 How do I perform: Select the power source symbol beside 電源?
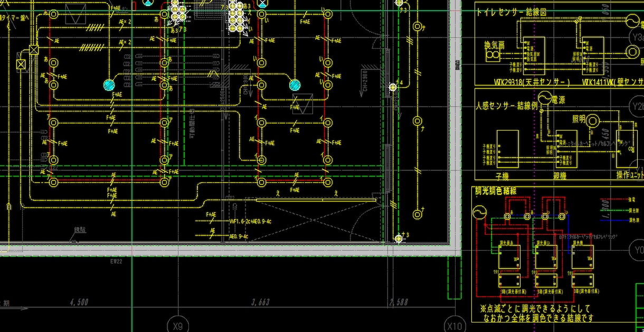click(x=545, y=97)
